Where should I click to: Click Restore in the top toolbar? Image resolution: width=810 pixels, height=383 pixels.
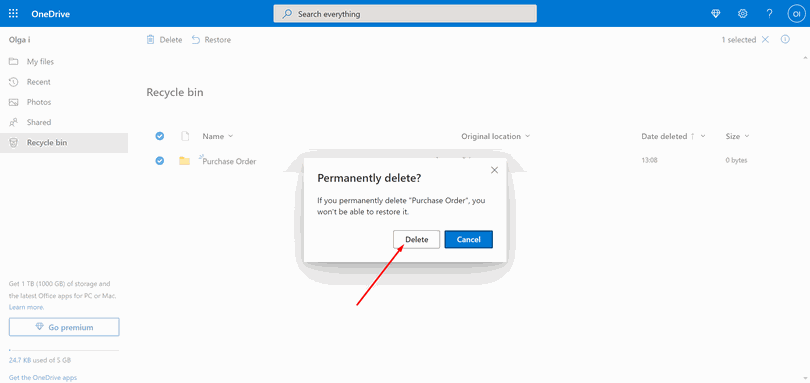click(x=211, y=40)
